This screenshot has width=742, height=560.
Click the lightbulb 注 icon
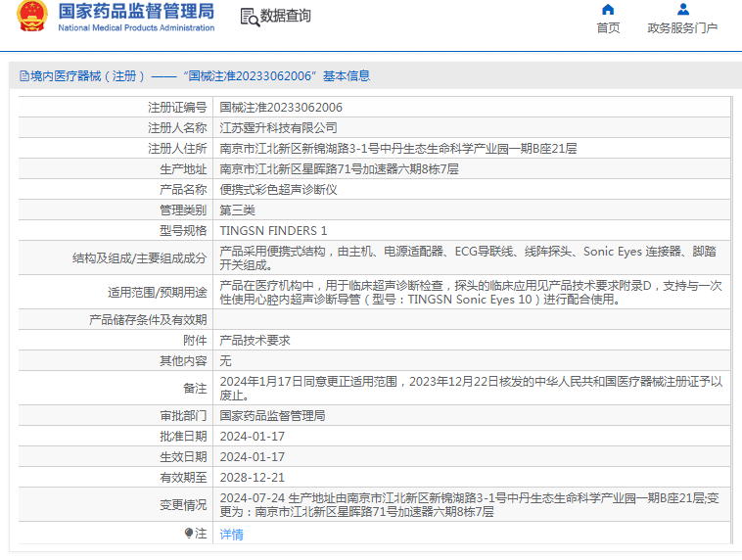(189, 533)
